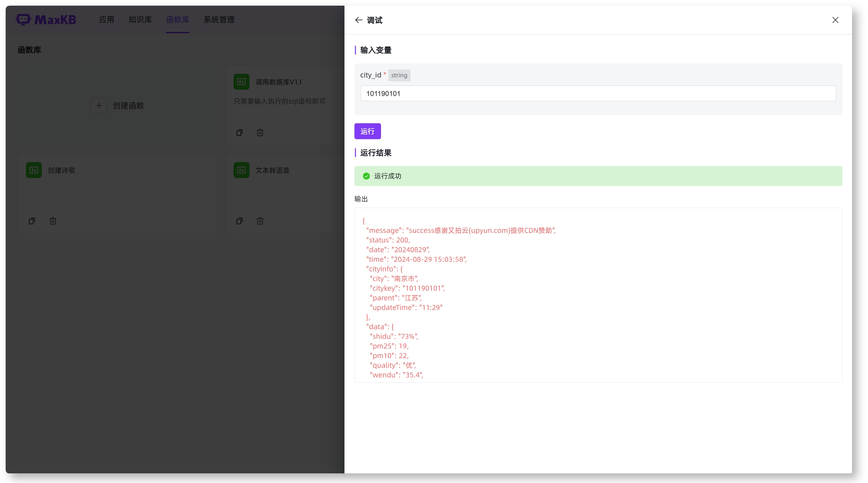Screen dimensions: 868x483
Task: Close the 调试 debug panel
Action: pyautogui.click(x=835, y=20)
